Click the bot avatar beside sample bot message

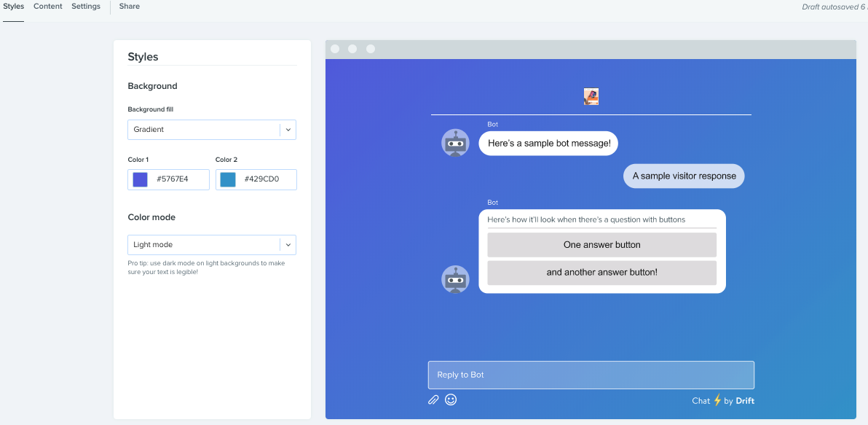click(x=455, y=143)
